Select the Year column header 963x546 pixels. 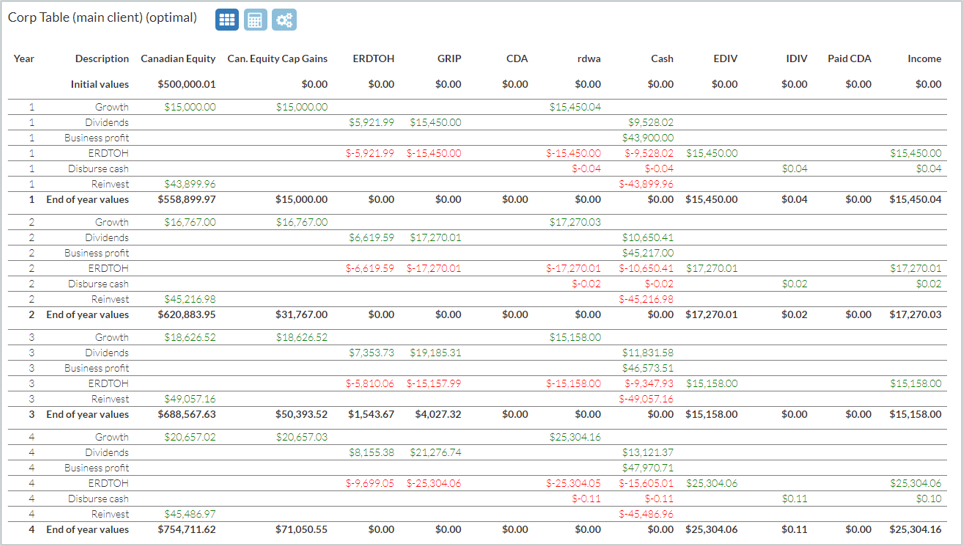pos(24,59)
